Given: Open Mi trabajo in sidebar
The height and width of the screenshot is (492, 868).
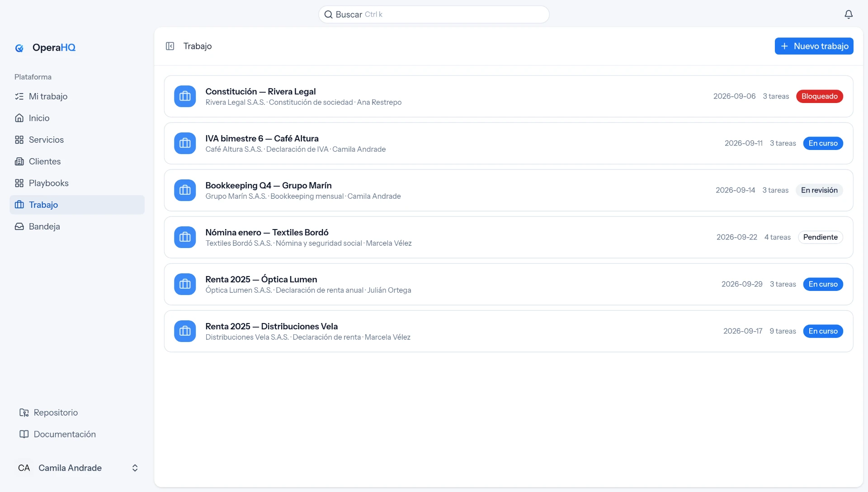Looking at the screenshot, I should 77,96.
